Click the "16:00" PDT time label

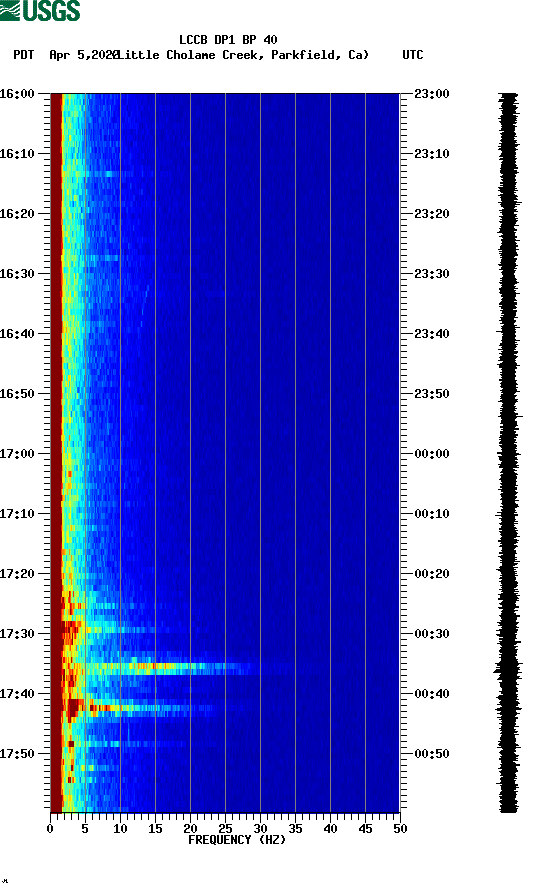point(17,94)
